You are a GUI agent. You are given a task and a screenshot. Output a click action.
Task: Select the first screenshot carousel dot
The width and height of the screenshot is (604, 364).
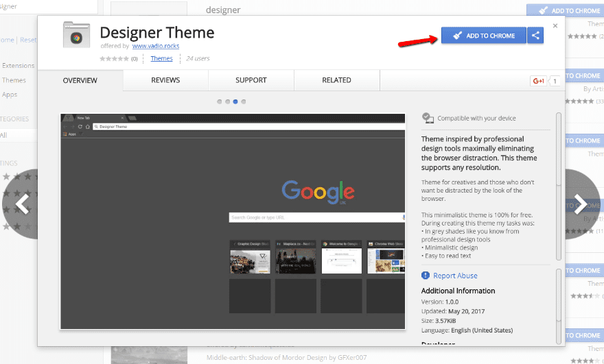(219, 101)
